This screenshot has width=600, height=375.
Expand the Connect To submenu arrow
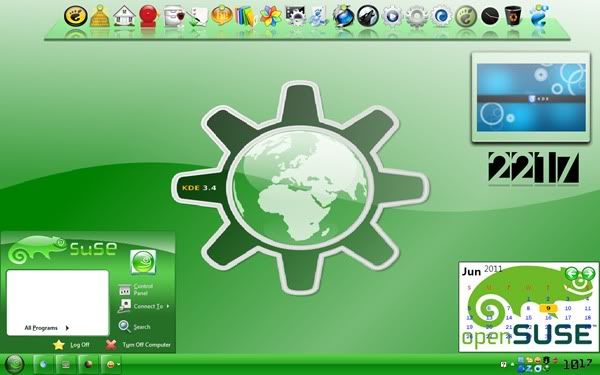click(168, 306)
